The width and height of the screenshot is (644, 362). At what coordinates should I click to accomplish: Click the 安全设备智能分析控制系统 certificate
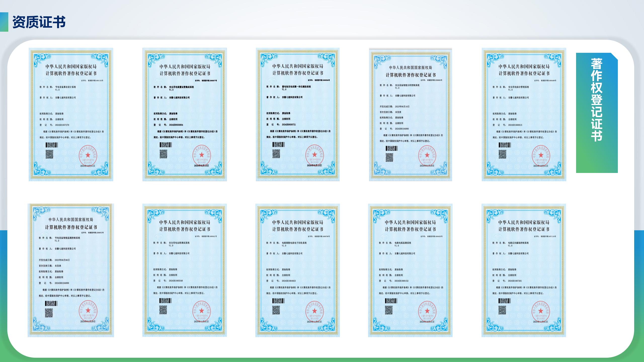410,114
